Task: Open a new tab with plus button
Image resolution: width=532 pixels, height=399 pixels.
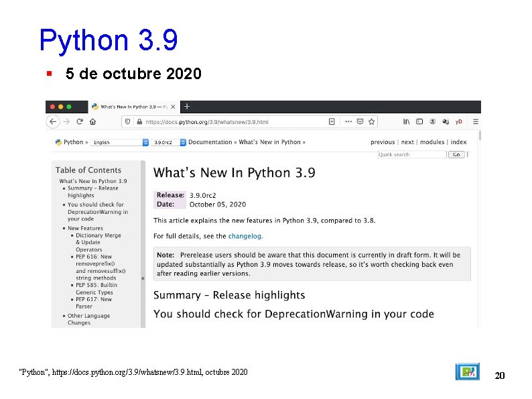Action: 187,107
